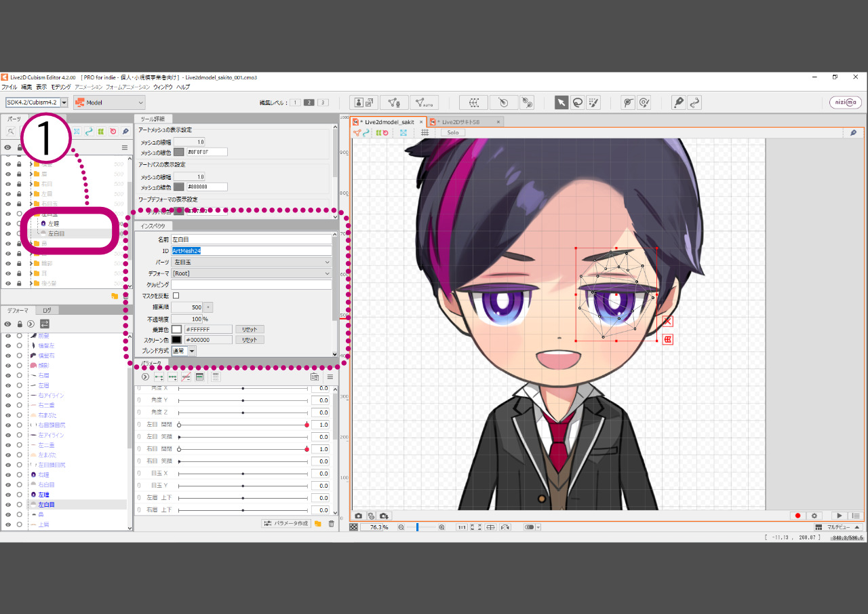The height and width of the screenshot is (614, 868).
Task: Click the canvas settings gear icon
Action: tap(814, 516)
